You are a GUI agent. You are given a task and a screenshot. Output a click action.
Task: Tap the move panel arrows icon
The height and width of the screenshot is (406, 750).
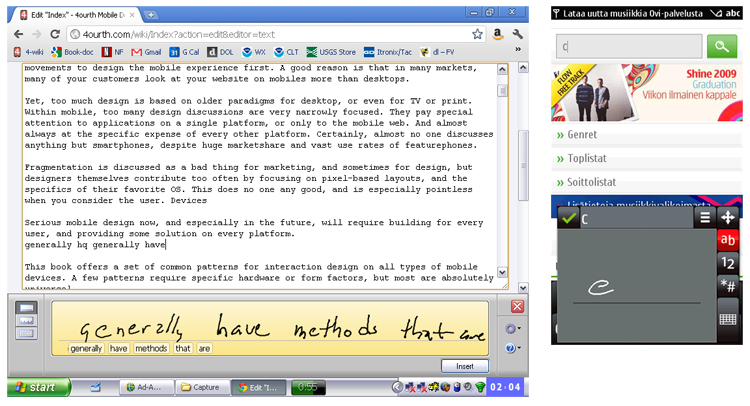pyautogui.click(x=728, y=218)
